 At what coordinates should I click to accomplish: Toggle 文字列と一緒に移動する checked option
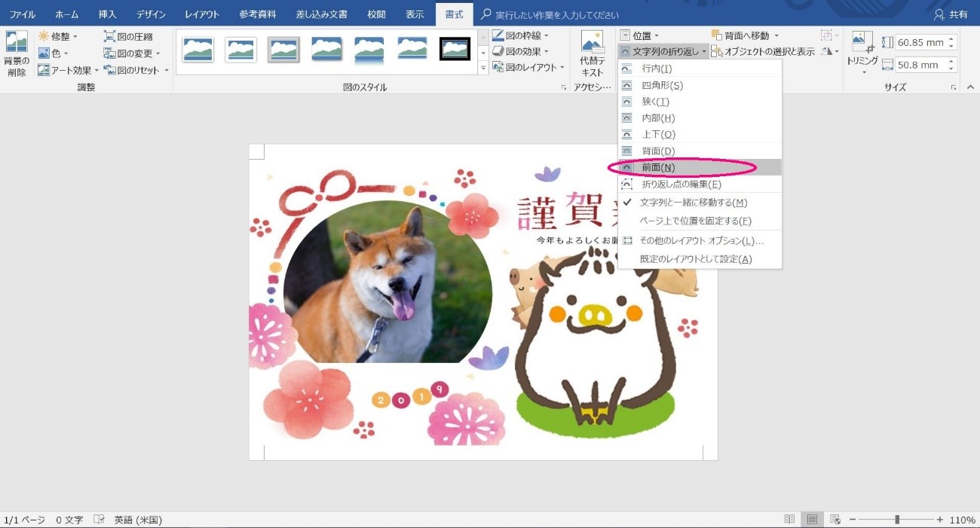click(x=693, y=203)
